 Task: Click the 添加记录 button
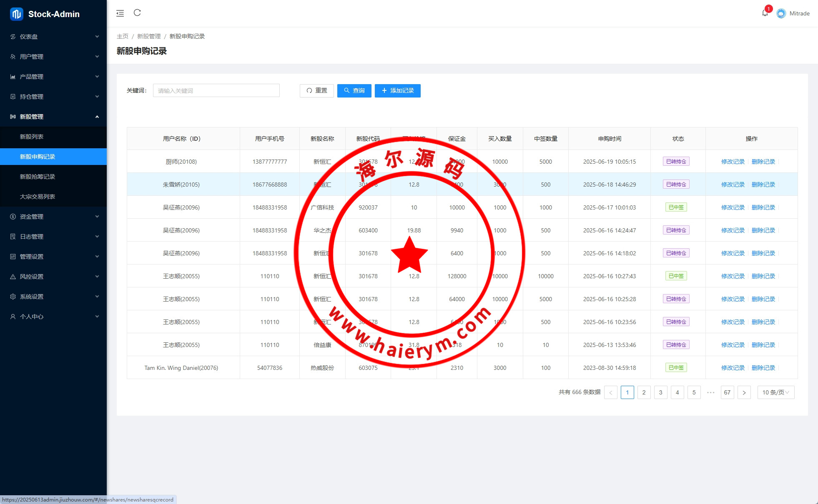click(397, 90)
